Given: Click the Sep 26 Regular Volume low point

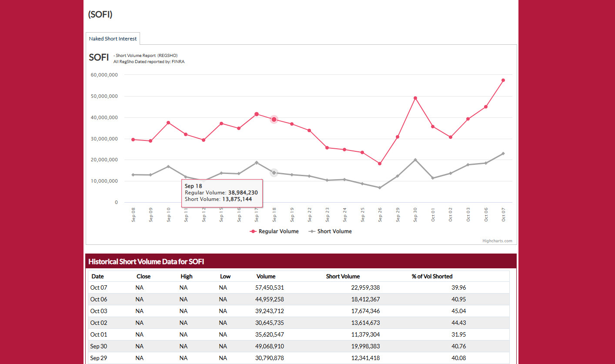Looking at the screenshot, I should pyautogui.click(x=380, y=164).
